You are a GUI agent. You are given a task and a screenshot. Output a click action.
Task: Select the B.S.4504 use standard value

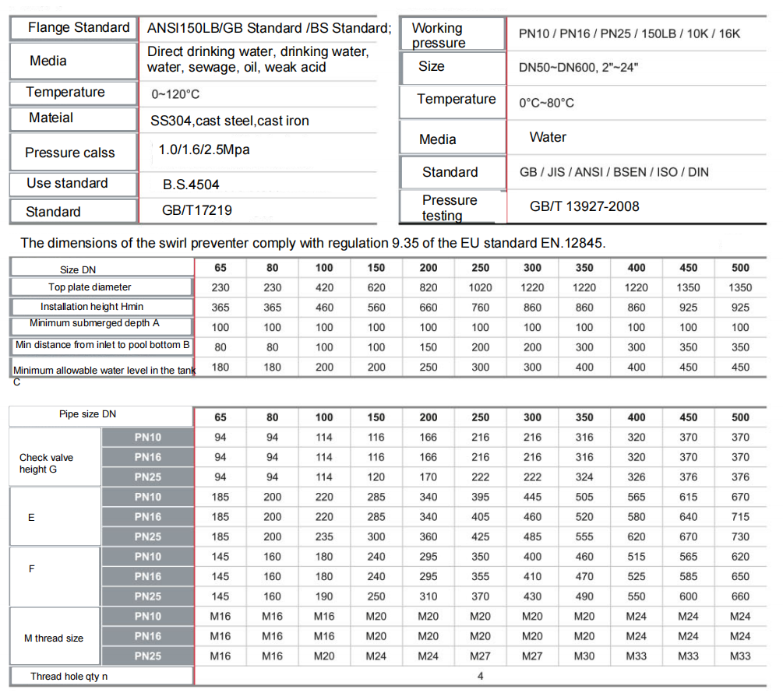pyautogui.click(x=191, y=185)
